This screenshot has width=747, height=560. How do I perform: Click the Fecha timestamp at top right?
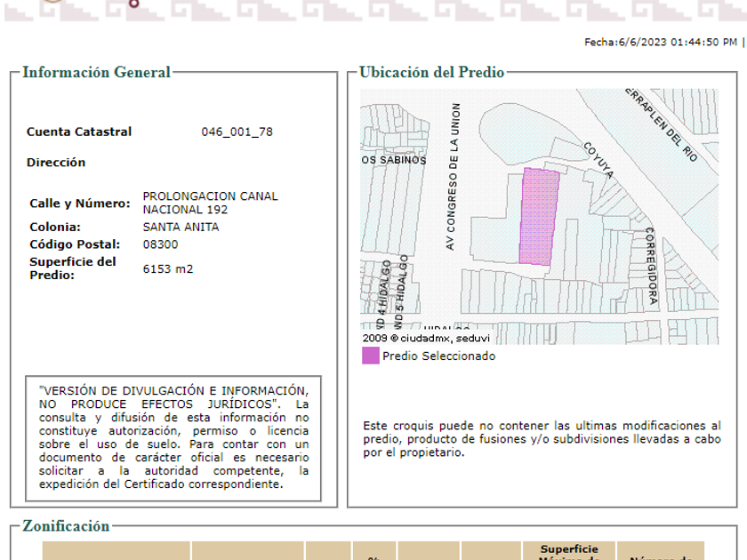coord(660,42)
